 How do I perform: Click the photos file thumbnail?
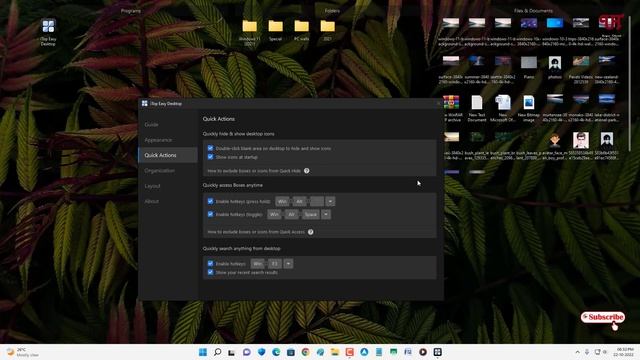point(555,68)
